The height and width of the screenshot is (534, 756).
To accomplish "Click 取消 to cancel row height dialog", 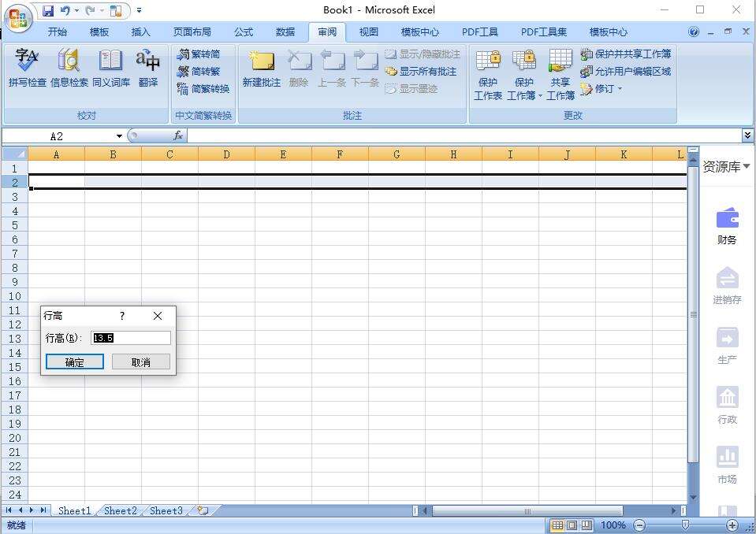I will (x=141, y=362).
